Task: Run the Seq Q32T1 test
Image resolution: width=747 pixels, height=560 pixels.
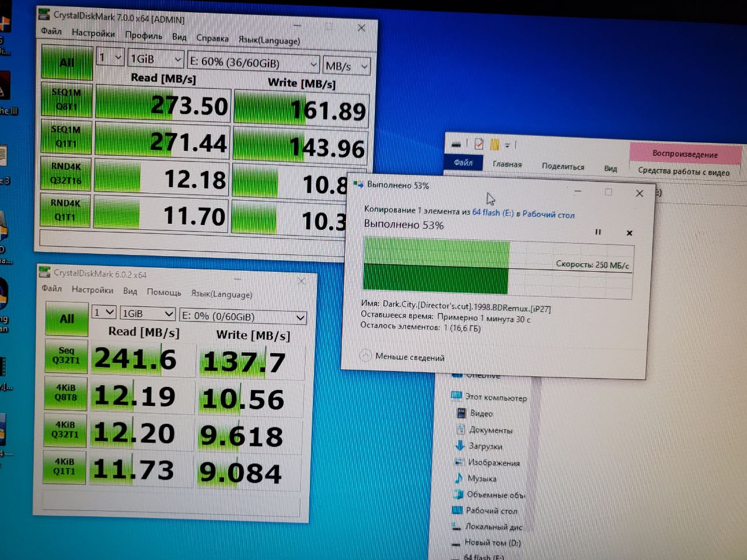Action: (66, 355)
